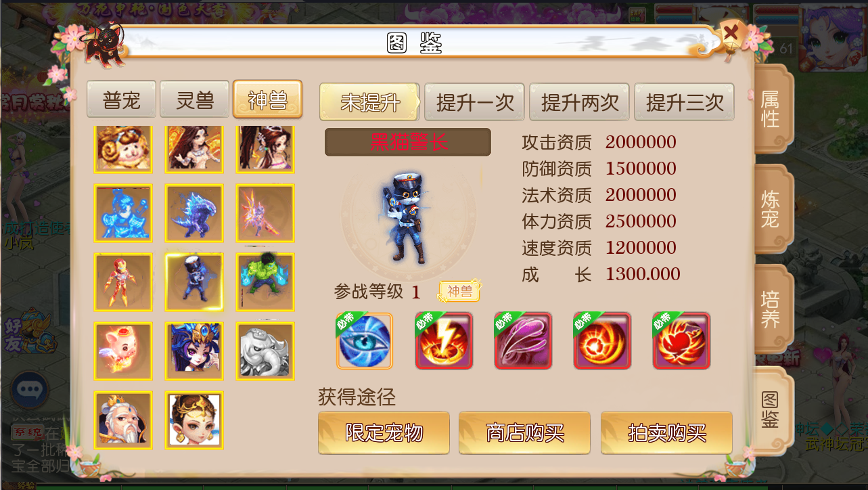Viewport: 868px width, 490px height.
Task: Select the white-bearded elder pet portrait
Action: click(123, 420)
